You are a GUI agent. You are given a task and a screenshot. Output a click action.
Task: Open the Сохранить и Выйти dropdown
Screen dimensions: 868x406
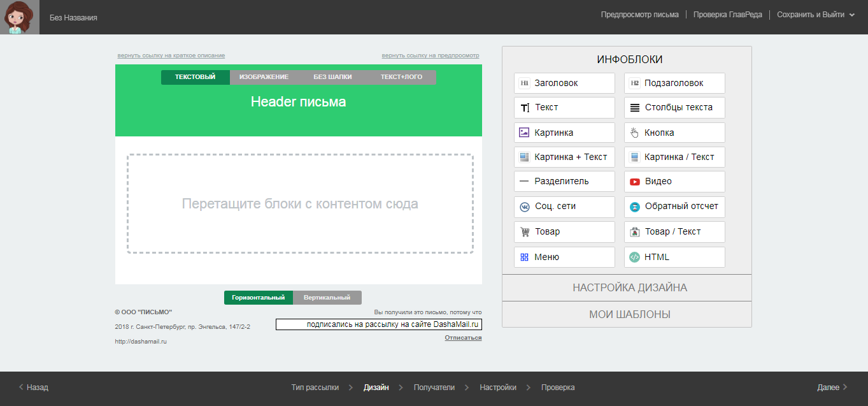click(815, 15)
